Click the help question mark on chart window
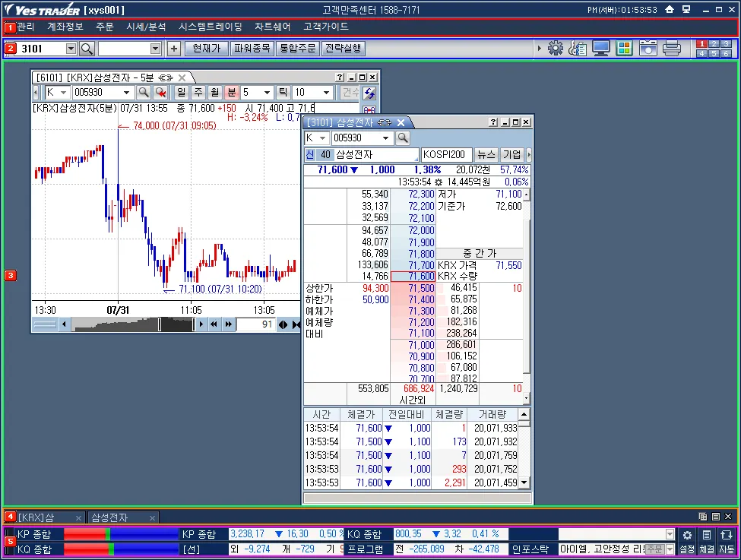The width and height of the screenshot is (741, 560). coord(340,78)
